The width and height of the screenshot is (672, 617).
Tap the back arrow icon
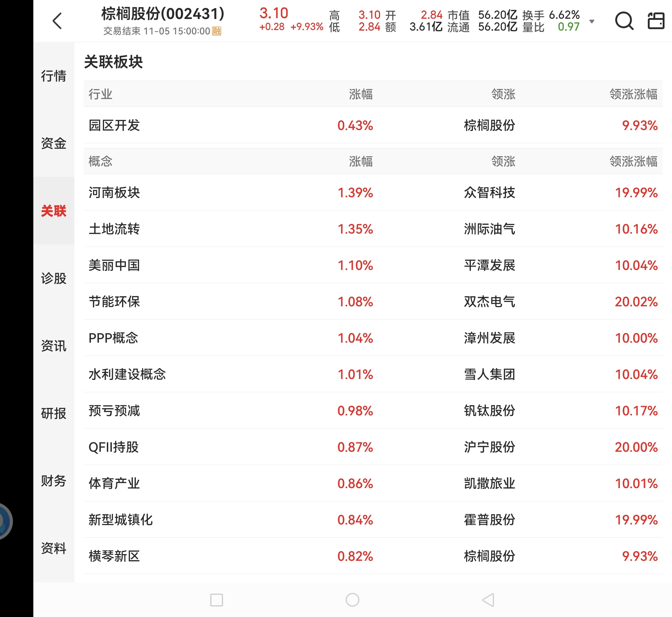coord(57,21)
